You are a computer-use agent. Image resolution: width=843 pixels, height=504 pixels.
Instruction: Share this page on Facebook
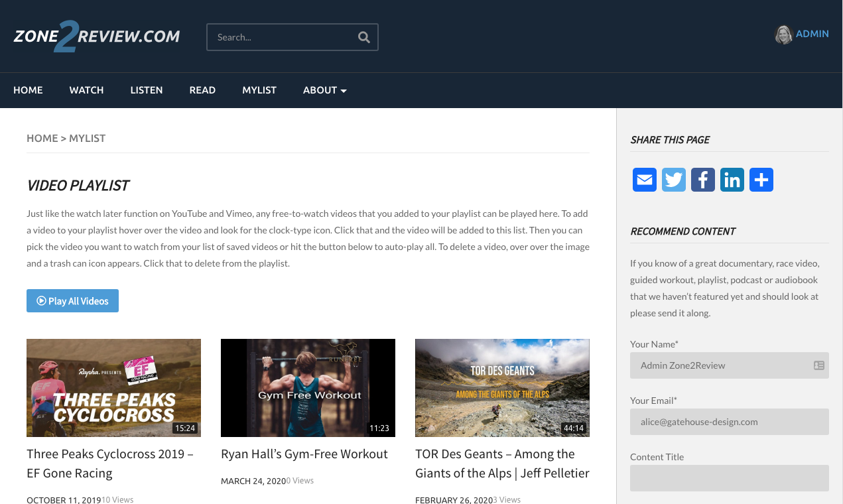tap(703, 180)
